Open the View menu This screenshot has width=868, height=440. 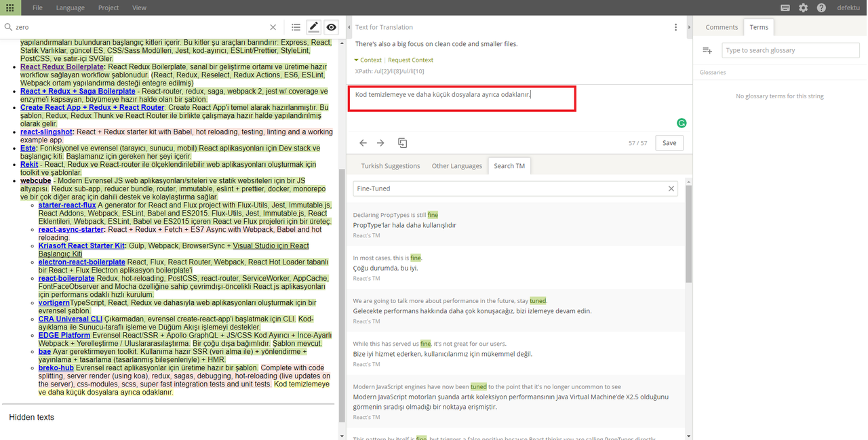pos(139,7)
